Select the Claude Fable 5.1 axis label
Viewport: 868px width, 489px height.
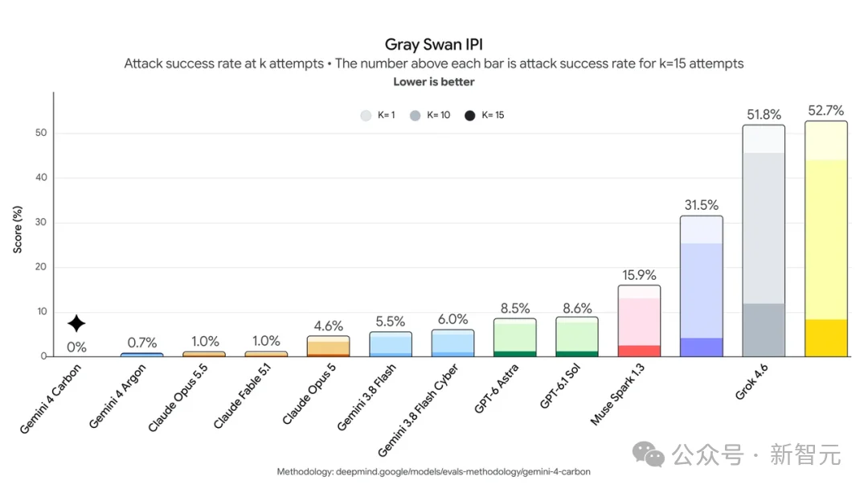click(243, 396)
